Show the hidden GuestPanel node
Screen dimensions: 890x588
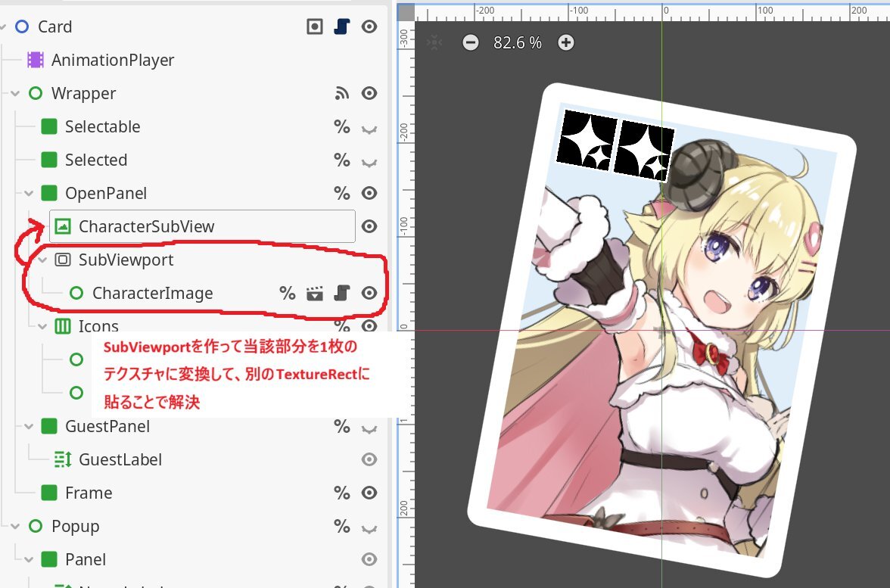click(x=369, y=429)
